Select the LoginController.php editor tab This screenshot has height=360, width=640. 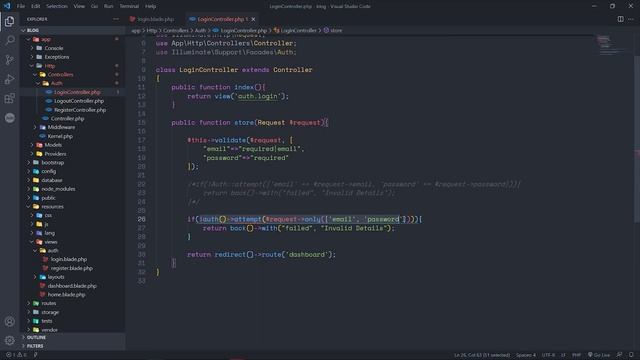(222, 19)
